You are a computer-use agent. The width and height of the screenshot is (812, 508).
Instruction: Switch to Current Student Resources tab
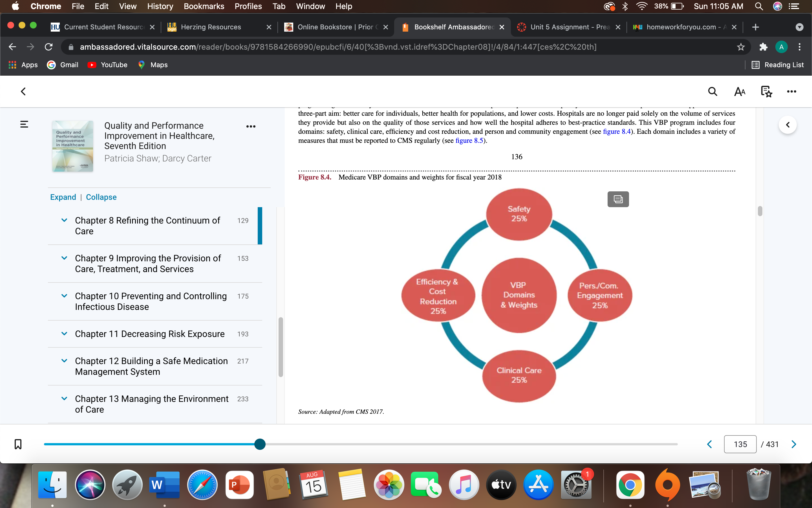click(x=102, y=27)
